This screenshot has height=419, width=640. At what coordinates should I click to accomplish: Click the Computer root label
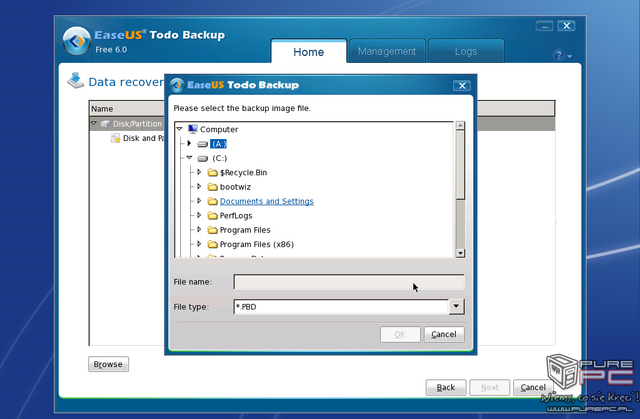pos(219,129)
